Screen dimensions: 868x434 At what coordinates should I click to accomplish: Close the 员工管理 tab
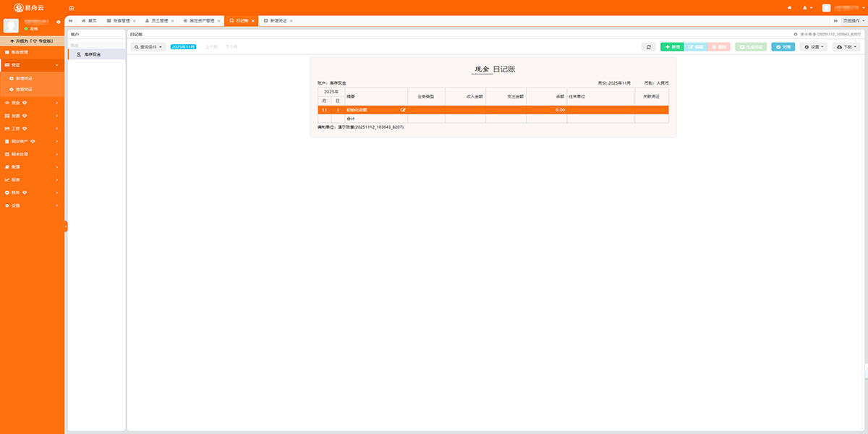pos(172,21)
